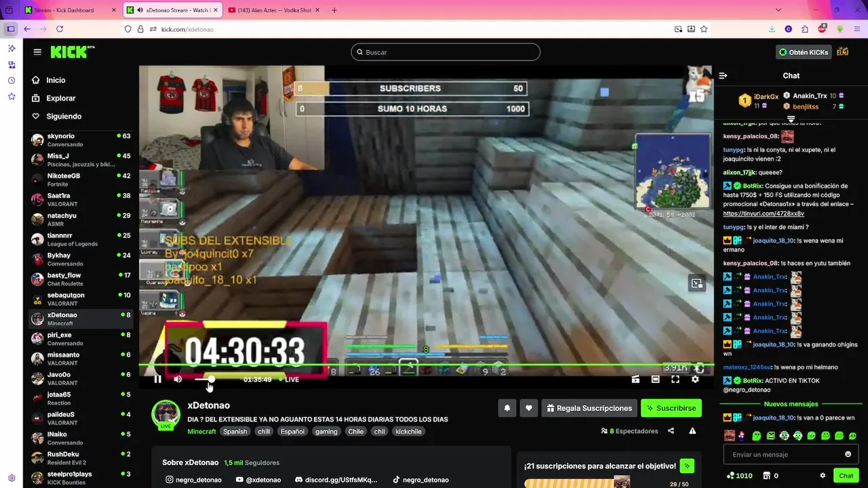Open RushDeku channel in sidebar

coord(81,458)
